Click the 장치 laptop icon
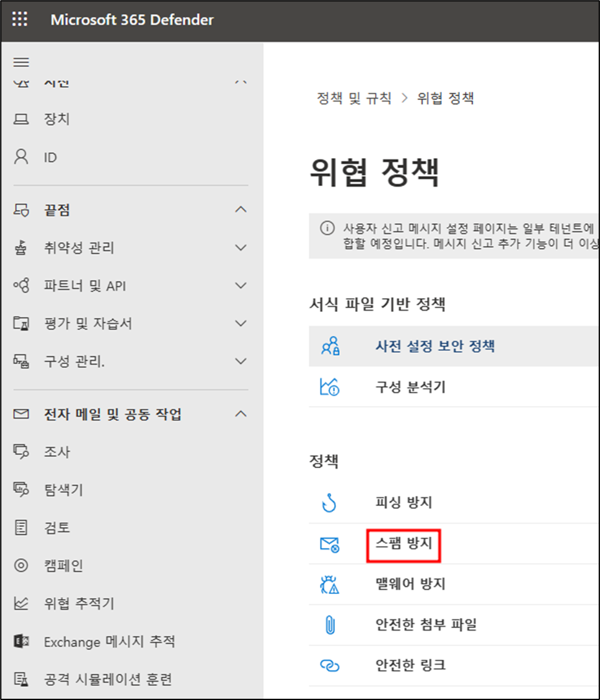This screenshot has width=600, height=700. pos(21,119)
